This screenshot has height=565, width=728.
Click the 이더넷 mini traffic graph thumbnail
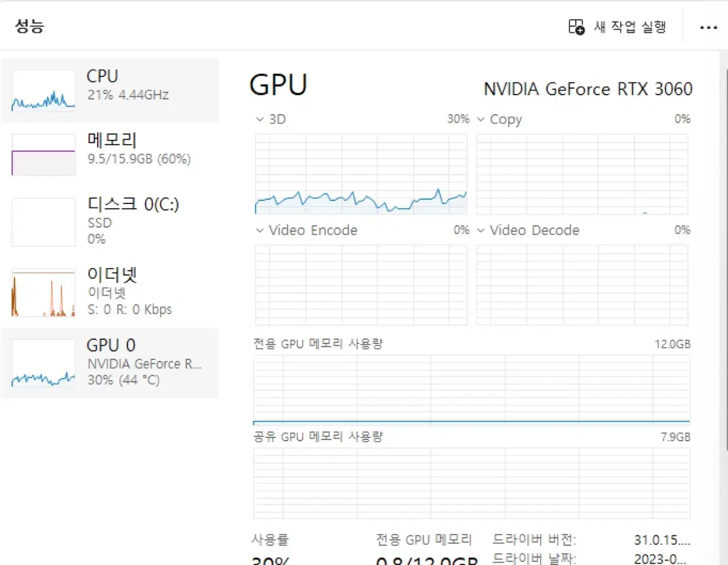click(44, 293)
